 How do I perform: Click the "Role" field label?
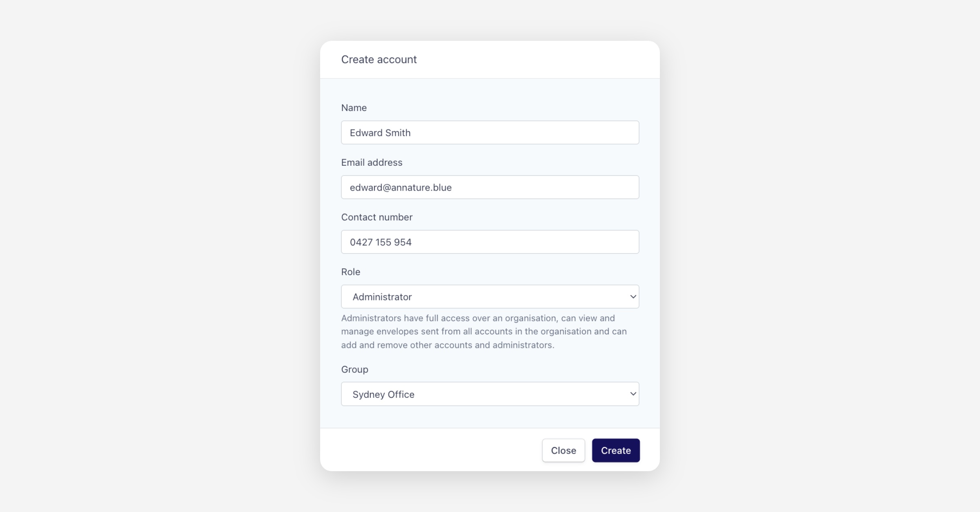click(x=350, y=272)
